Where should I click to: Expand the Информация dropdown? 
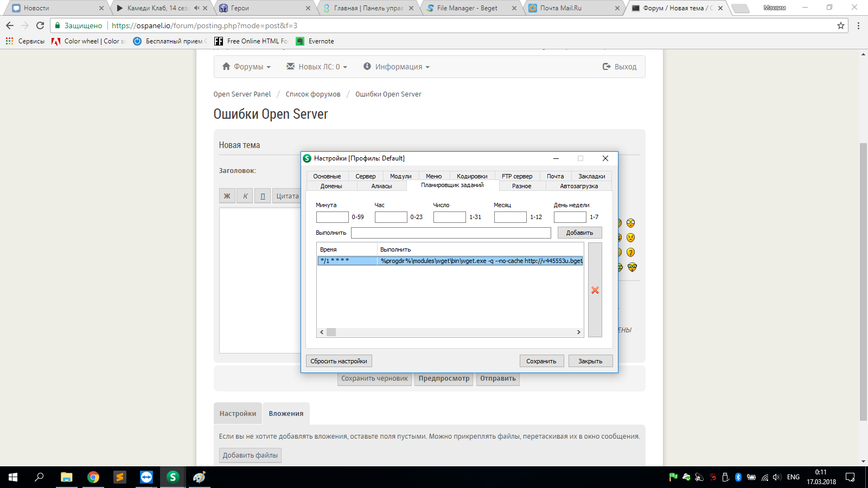click(x=397, y=67)
